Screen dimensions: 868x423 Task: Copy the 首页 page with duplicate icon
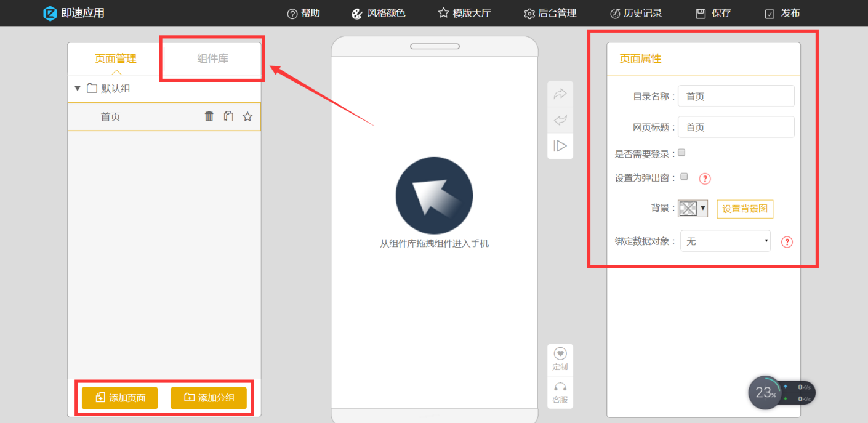pos(228,116)
